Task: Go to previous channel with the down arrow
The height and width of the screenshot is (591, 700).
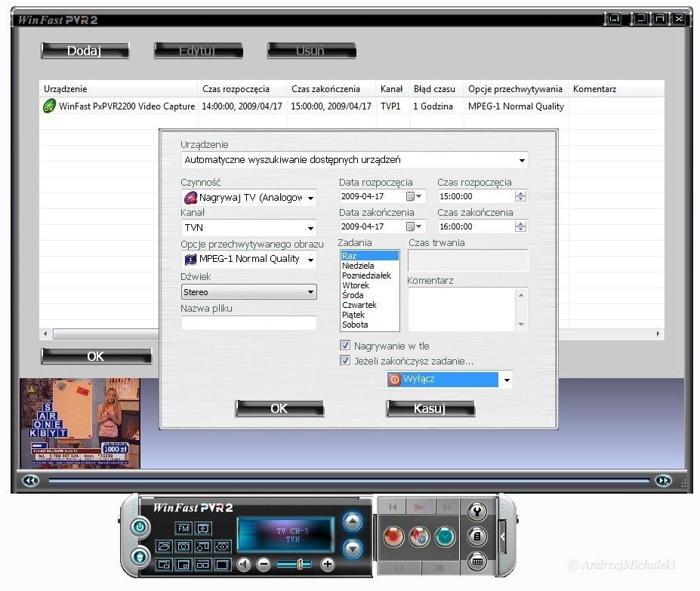Action: (x=353, y=549)
